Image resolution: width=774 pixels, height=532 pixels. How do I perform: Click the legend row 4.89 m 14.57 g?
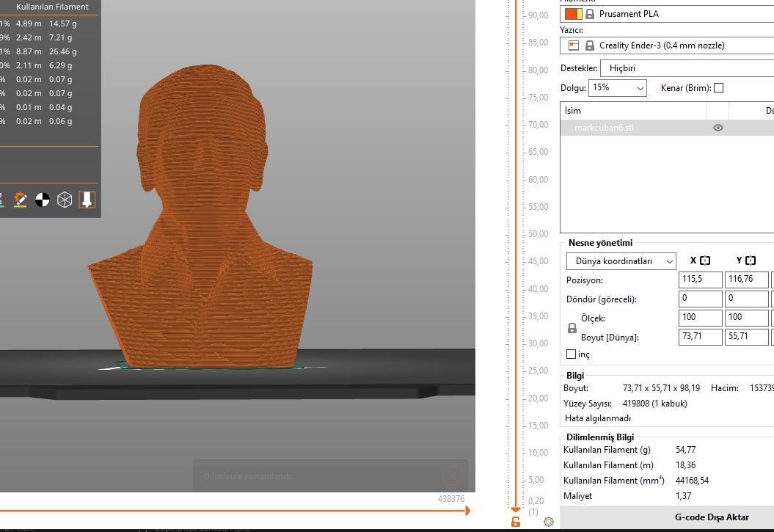tap(46, 23)
